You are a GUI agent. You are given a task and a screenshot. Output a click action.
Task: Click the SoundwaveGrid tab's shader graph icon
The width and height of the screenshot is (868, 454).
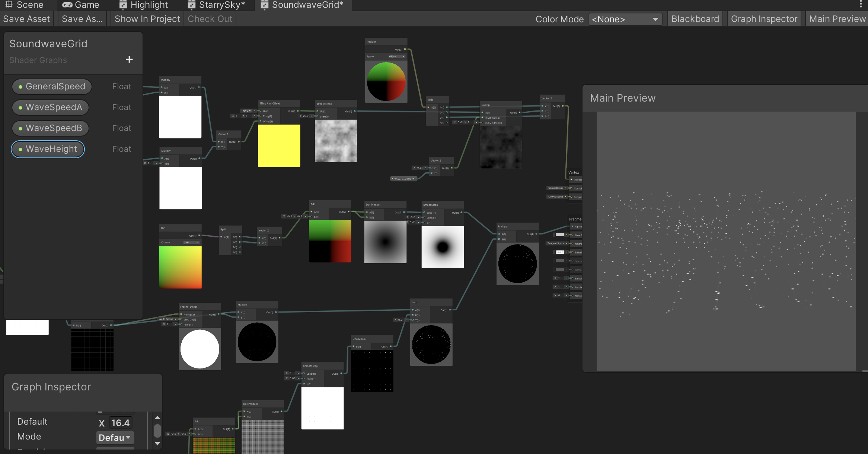[264, 5]
